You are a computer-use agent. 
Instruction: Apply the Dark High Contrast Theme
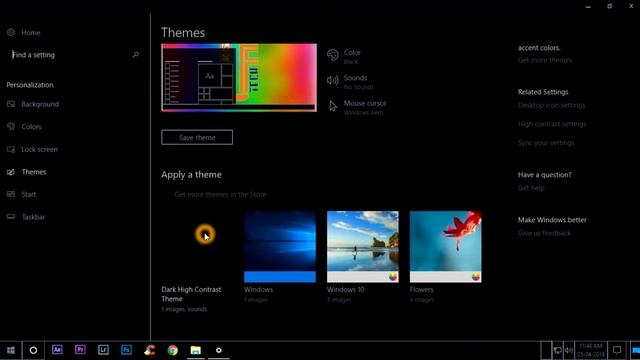point(197,261)
